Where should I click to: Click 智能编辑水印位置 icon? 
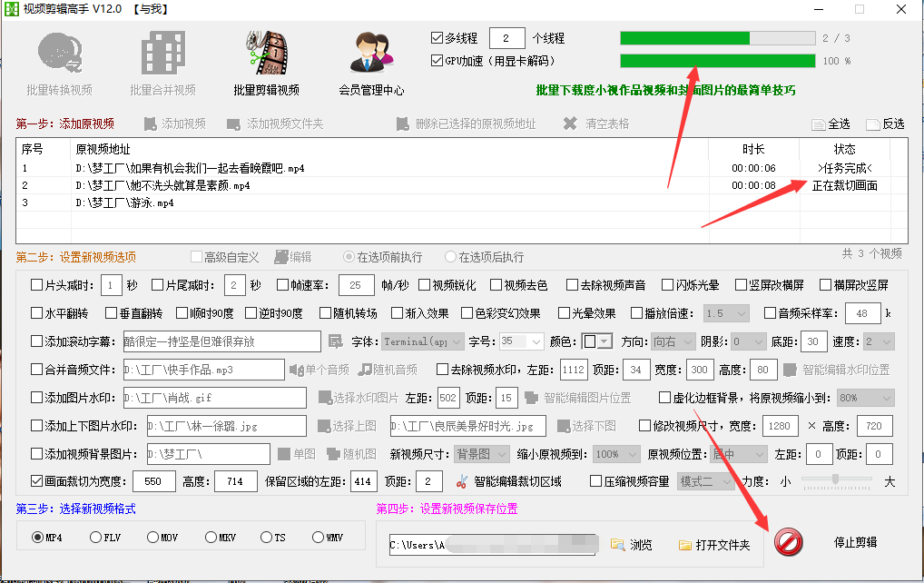click(791, 370)
